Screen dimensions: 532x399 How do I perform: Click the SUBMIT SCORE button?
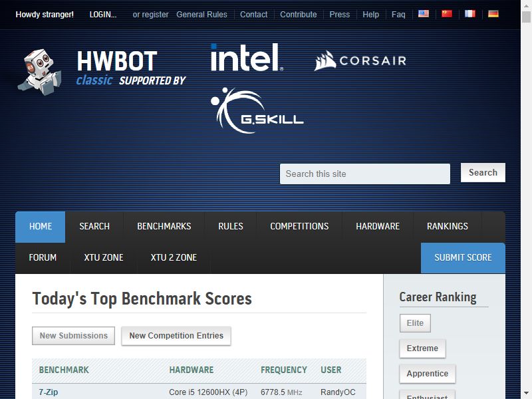(x=463, y=258)
